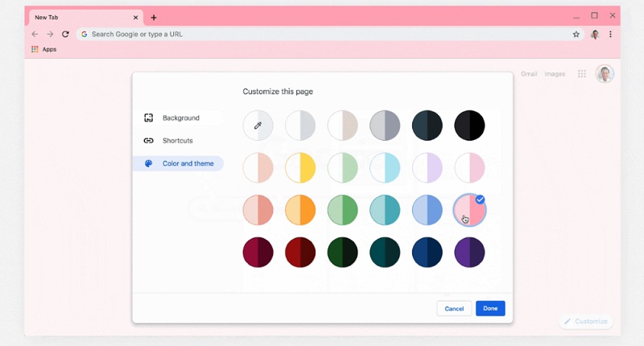Choose the dark green theme swatch

click(343, 253)
